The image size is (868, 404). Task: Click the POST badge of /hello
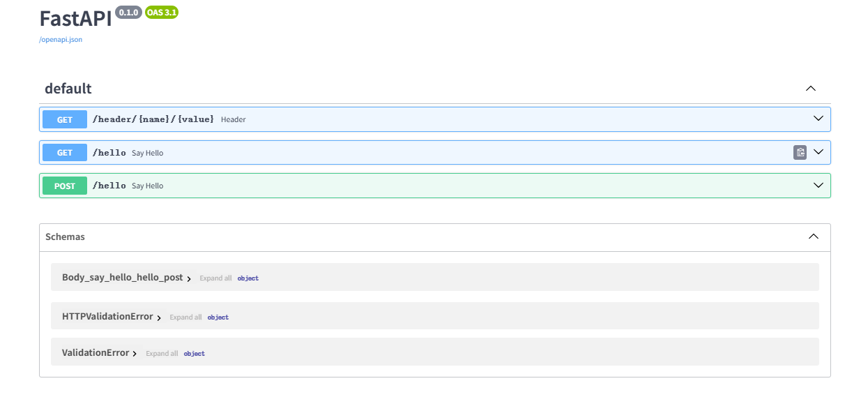65,186
